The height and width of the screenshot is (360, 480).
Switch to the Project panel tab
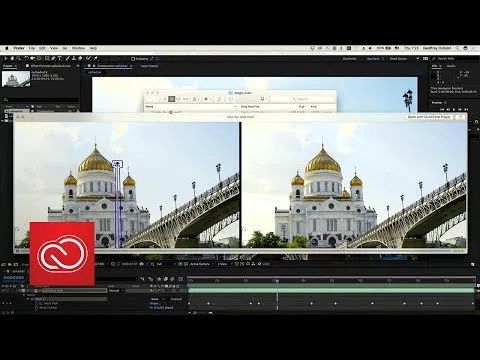pyautogui.click(x=7, y=66)
